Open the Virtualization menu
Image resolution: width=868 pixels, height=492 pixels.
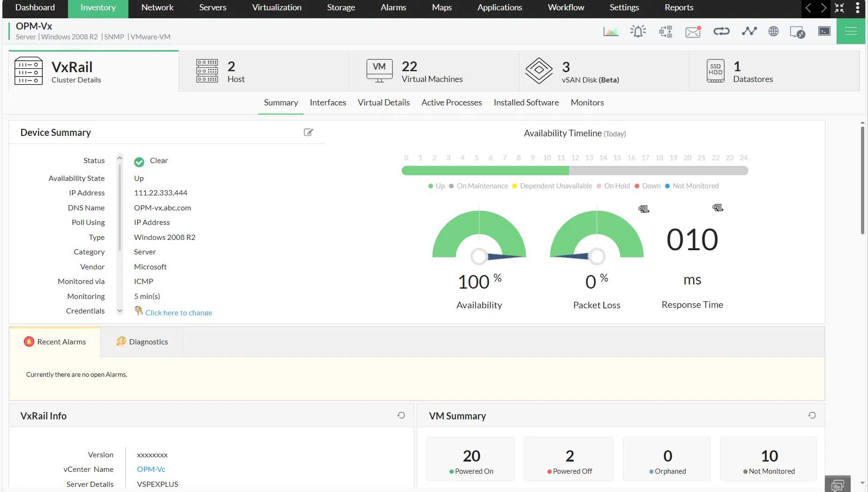tap(277, 7)
